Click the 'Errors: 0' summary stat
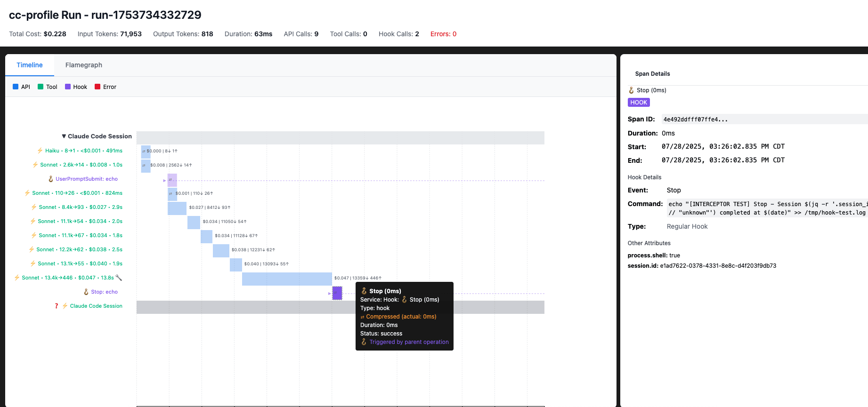Viewport: 868px width, 407px height. [443, 34]
